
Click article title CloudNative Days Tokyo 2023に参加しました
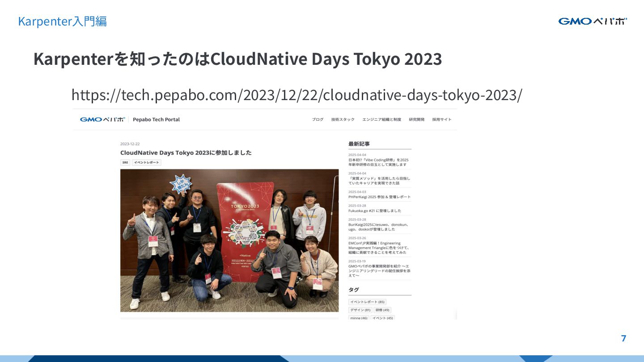pos(186,152)
